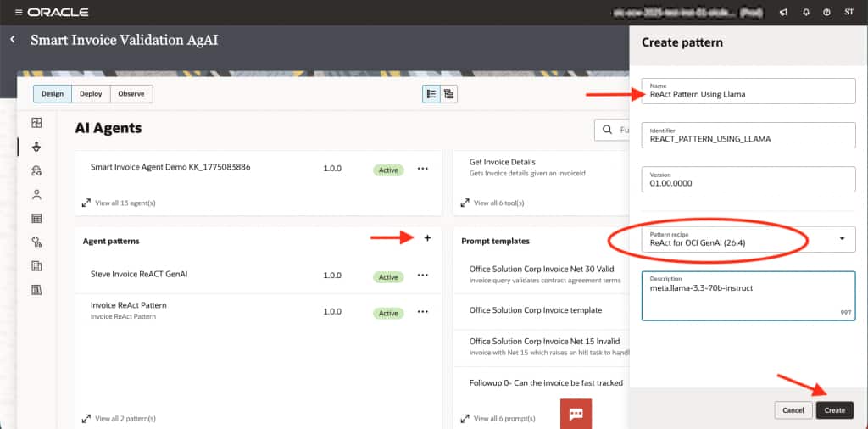Click version 1.0.0 of Steve Invoice ReACT GenAI
868x429 pixels.
coord(332,275)
